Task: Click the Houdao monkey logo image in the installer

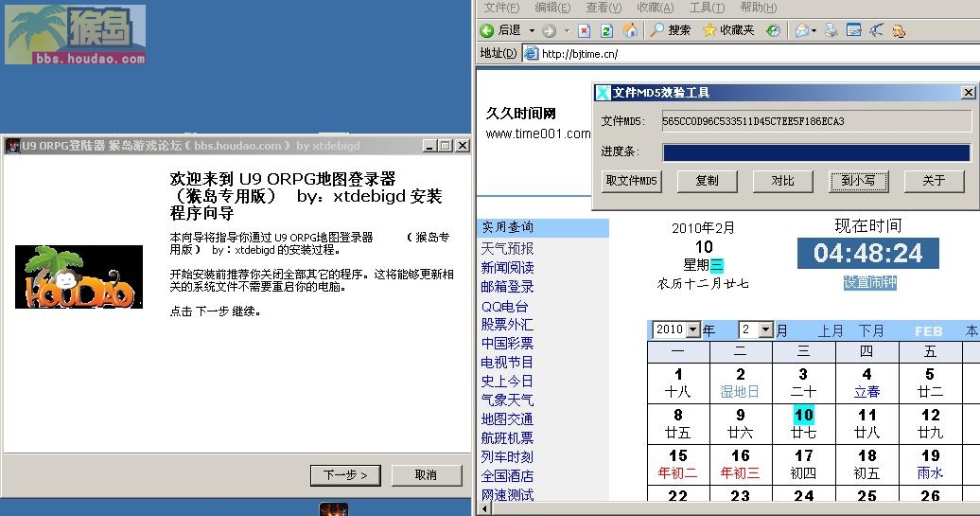Action: pyautogui.click(x=79, y=276)
